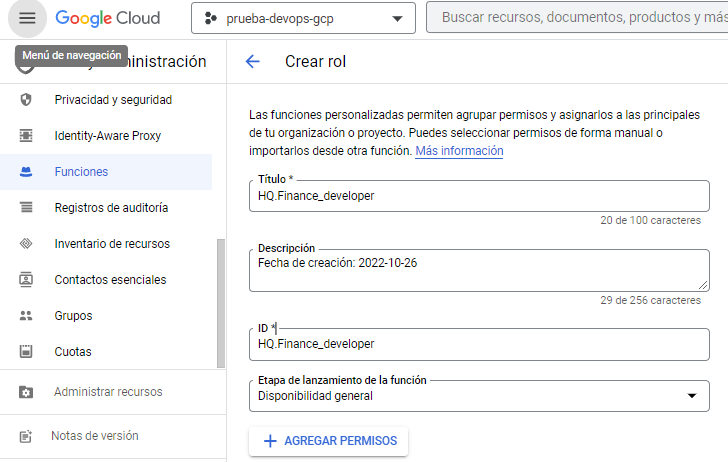Open Cuotas in the sidebar

(73, 352)
